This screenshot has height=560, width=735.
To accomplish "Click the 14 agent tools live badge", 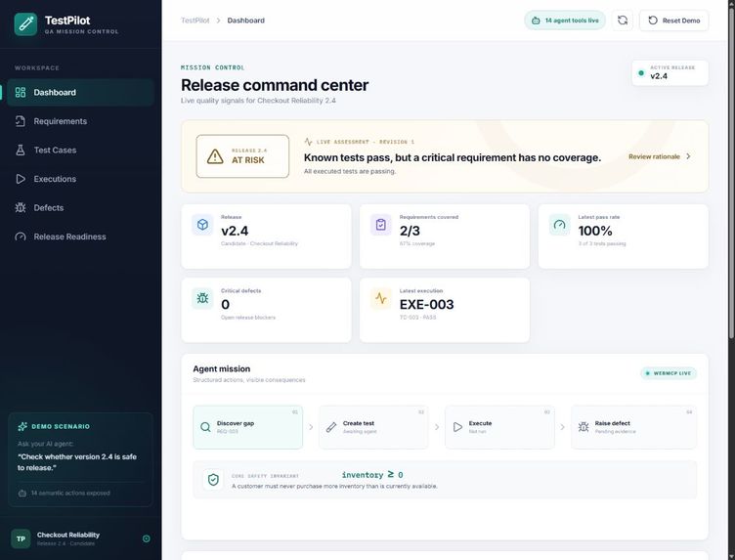I will 565,21.
